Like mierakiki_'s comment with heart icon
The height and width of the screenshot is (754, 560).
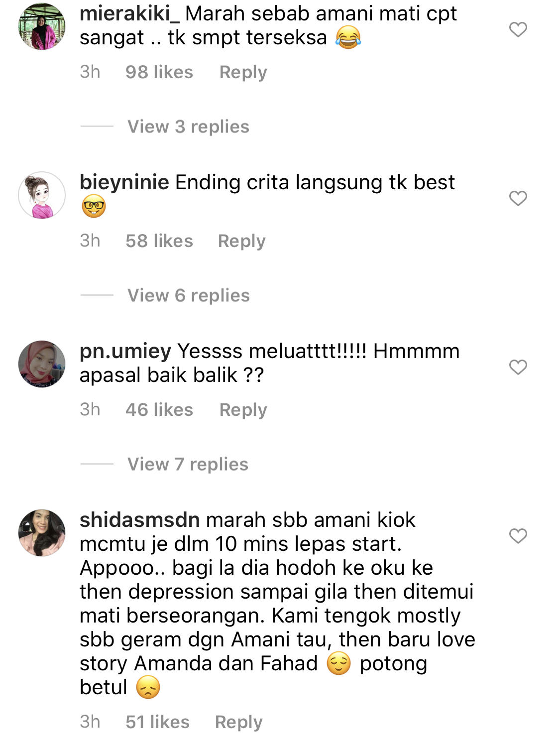(518, 29)
